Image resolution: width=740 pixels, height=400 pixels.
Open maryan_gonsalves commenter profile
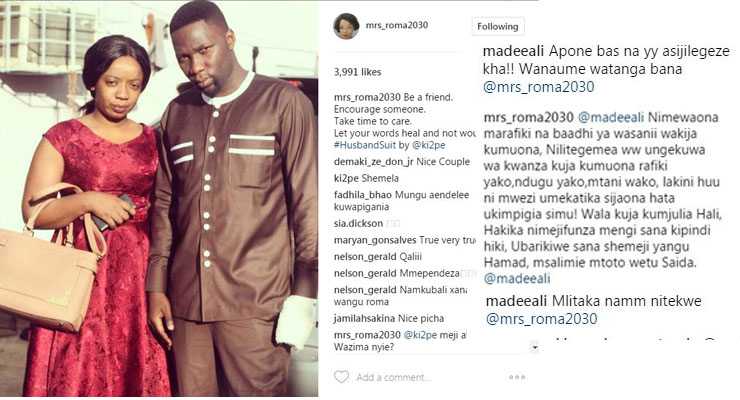[x=375, y=240]
